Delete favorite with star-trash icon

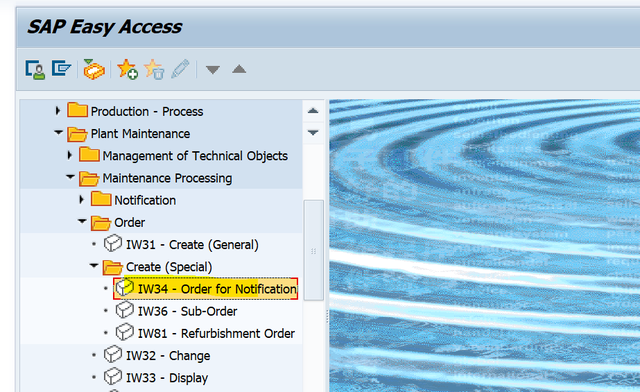[154, 69]
